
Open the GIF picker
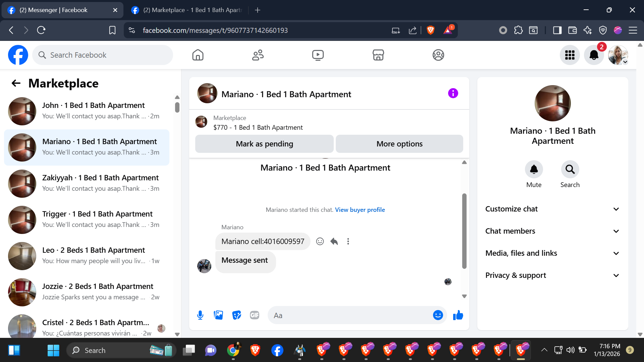click(255, 315)
